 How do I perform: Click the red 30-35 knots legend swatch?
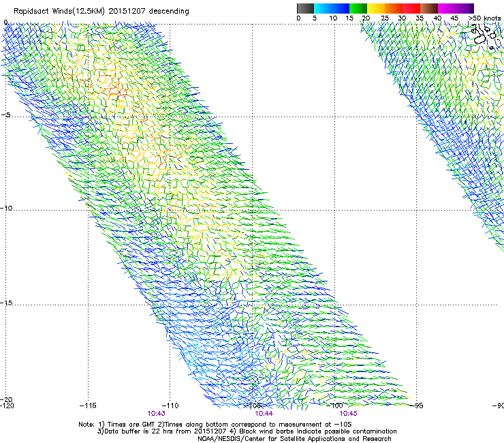point(411,8)
